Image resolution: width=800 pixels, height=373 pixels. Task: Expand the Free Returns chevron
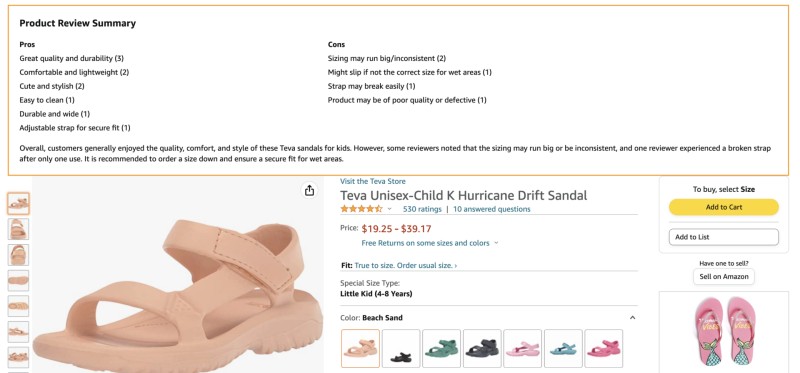[497, 243]
